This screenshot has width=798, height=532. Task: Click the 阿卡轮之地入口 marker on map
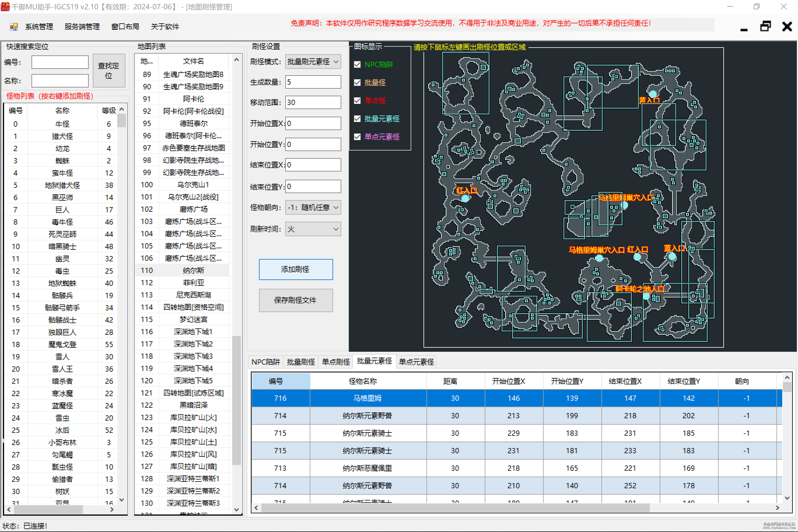click(646, 296)
